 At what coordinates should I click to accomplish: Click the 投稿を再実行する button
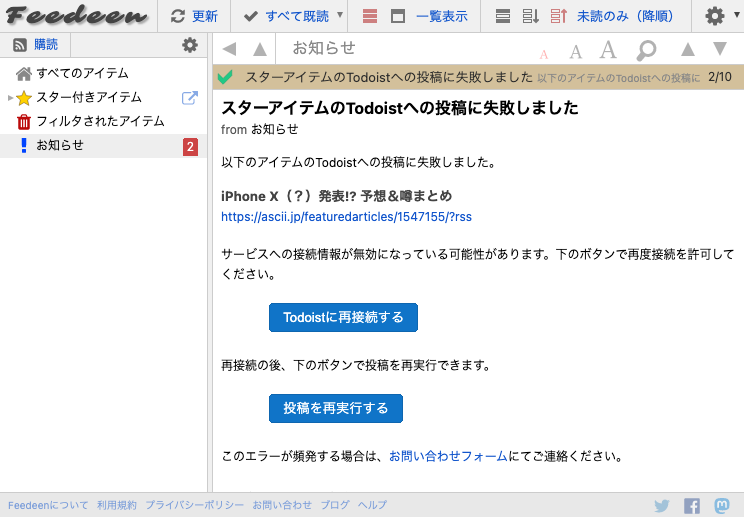coord(335,408)
